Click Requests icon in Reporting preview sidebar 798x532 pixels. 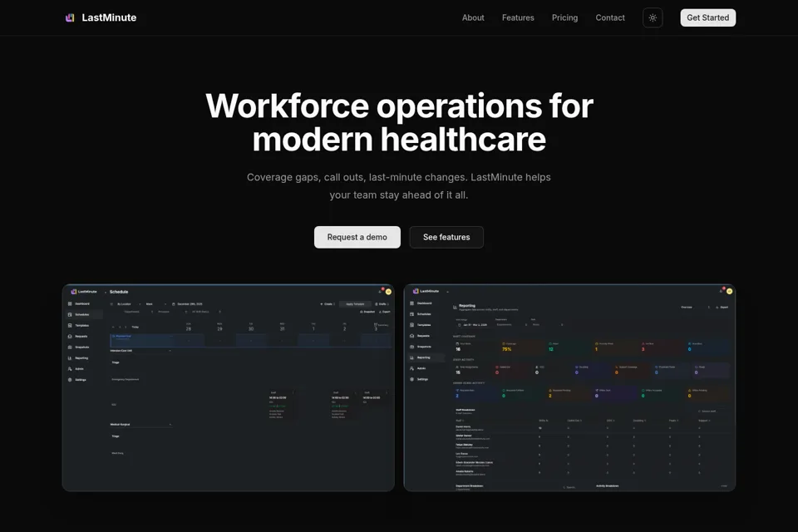click(411, 336)
